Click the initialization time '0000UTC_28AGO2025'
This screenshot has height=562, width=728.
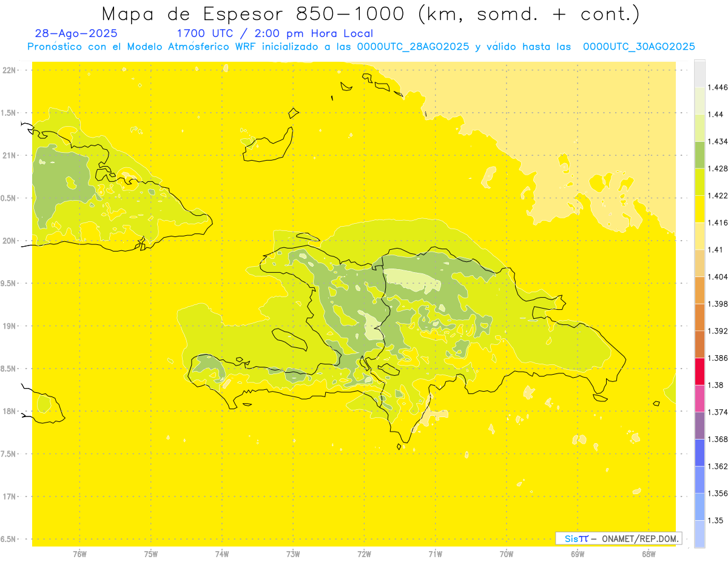click(x=413, y=47)
